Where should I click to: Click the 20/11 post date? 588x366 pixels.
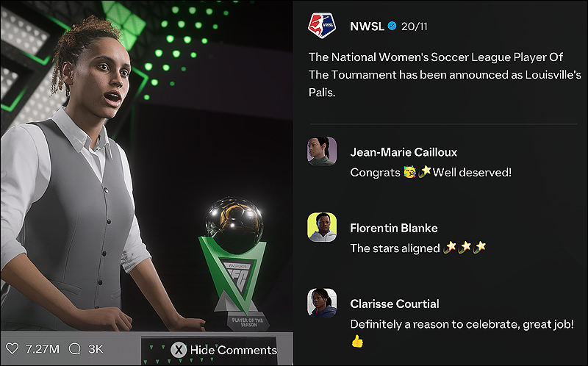414,26
